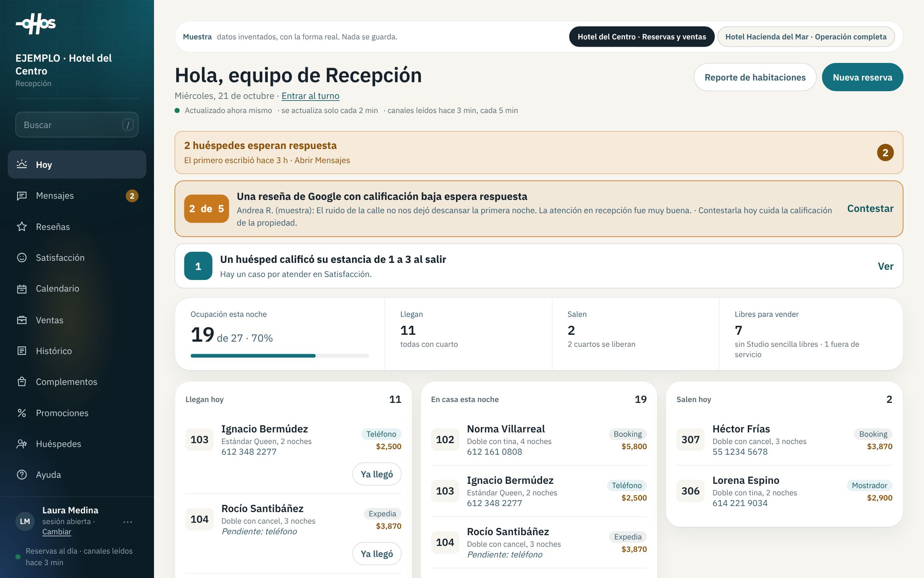
Task: Click phone number 612 161 0808
Action: pos(495,452)
